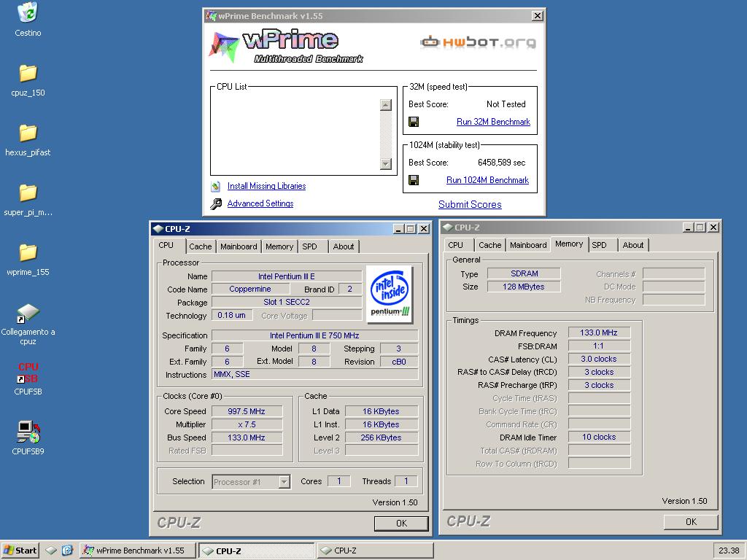This screenshot has width=747, height=560.
Task: Click the Core Speed value 997.5 MHz
Action: [247, 411]
